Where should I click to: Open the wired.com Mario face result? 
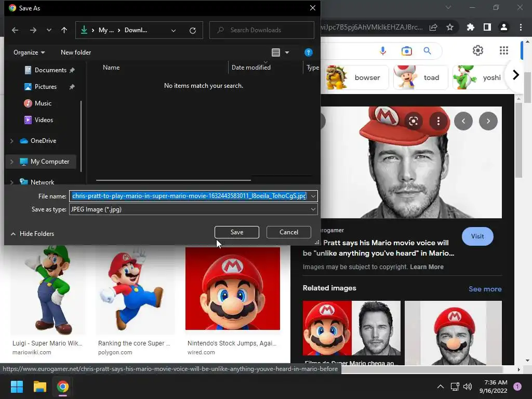click(x=233, y=288)
